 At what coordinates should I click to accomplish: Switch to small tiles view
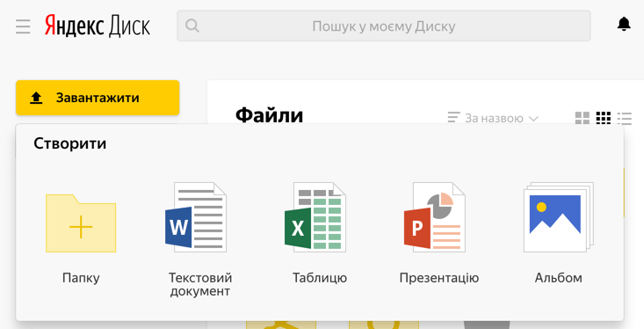(x=604, y=118)
